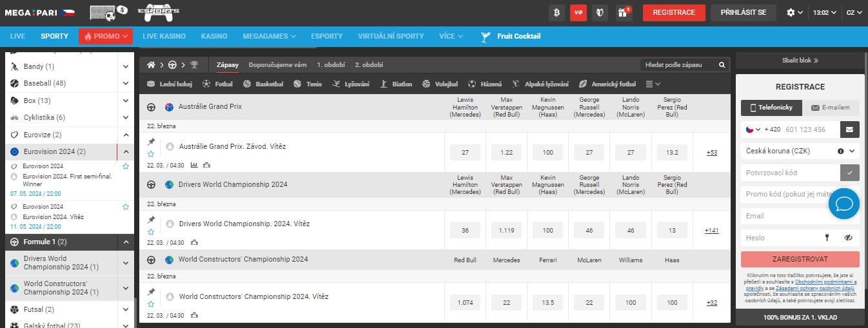
Task: Open the live chat bubble
Action: point(844,204)
